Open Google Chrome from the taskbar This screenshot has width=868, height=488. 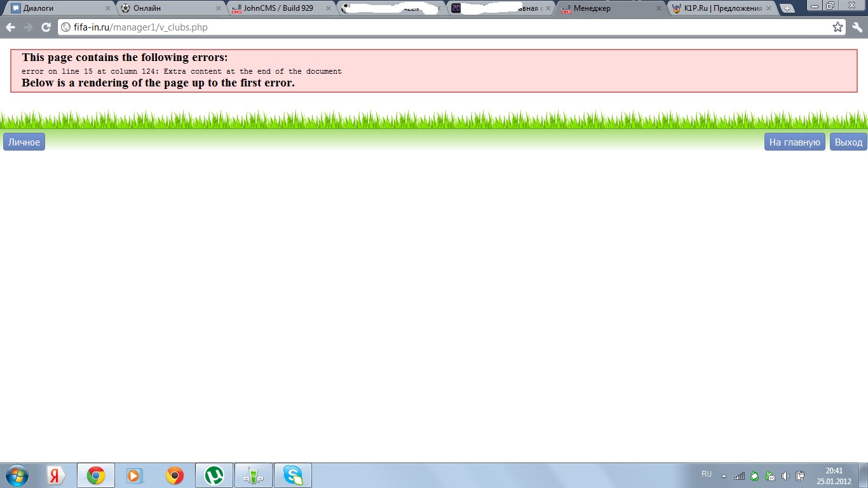pyautogui.click(x=96, y=475)
